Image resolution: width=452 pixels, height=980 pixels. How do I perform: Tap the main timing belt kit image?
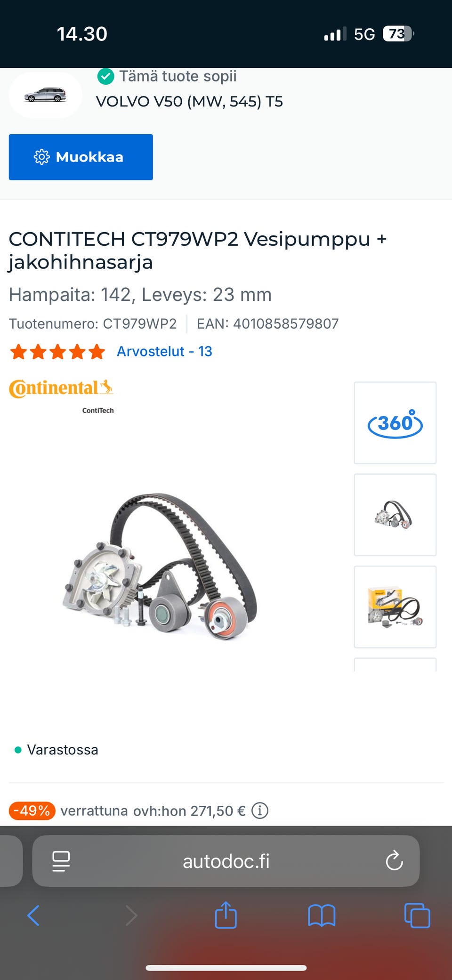click(x=160, y=565)
